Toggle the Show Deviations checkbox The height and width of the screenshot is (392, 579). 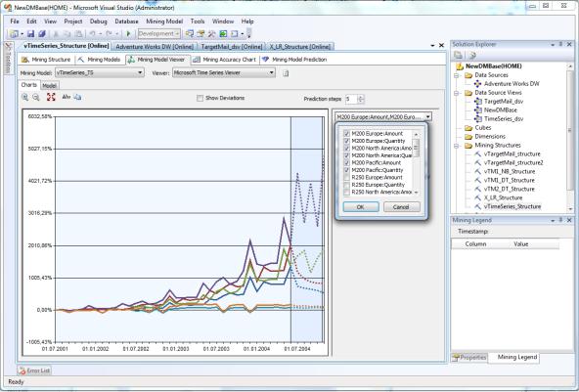point(200,98)
